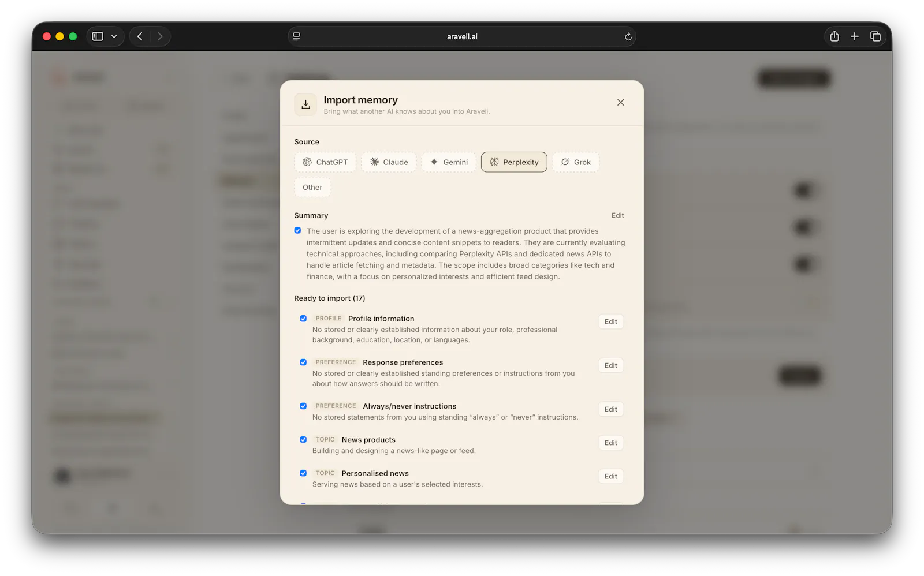
Task: Focus the araveil.ai address bar
Action: 462,36
